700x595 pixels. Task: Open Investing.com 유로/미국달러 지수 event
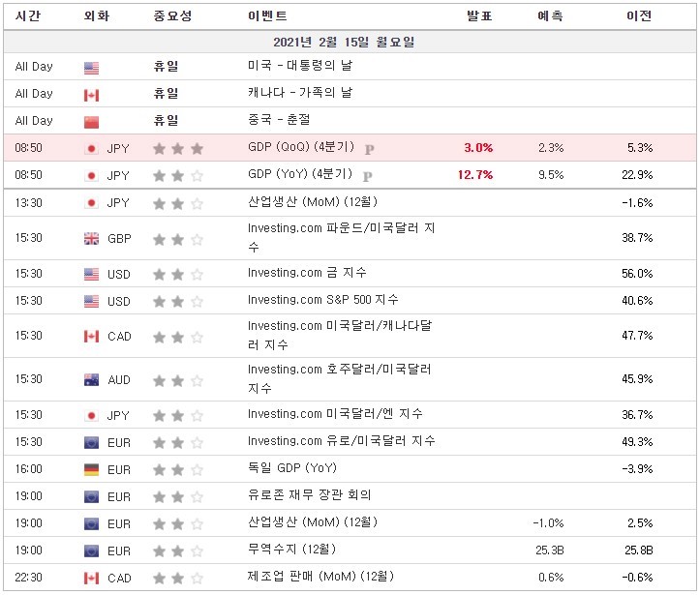click(x=342, y=441)
